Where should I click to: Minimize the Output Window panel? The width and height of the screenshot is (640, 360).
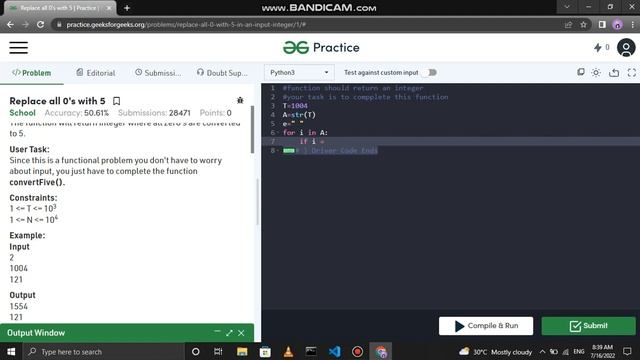click(217, 332)
